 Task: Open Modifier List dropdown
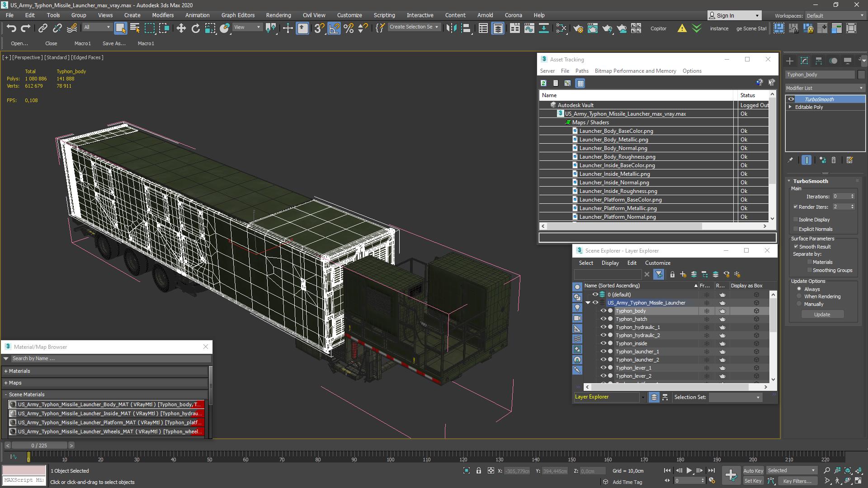825,88
